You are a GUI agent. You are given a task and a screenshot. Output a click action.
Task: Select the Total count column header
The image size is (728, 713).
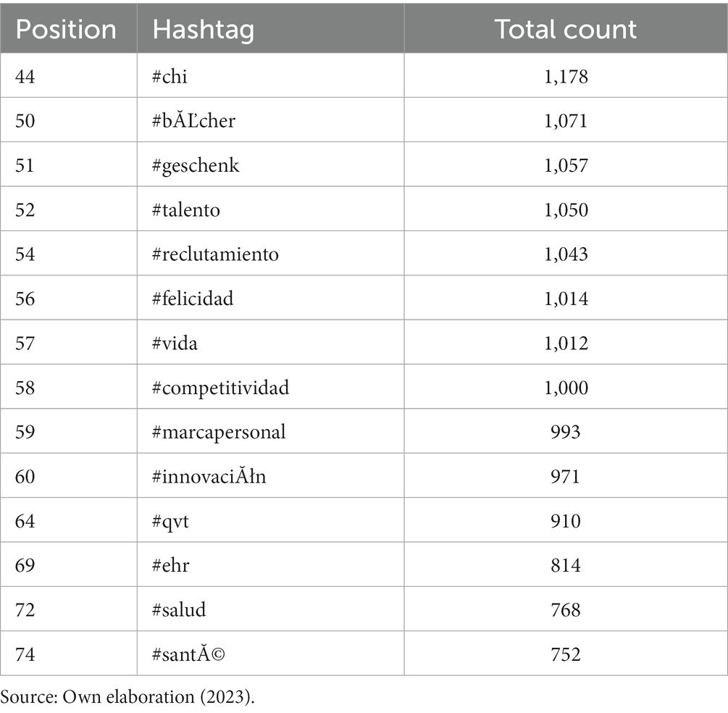(566, 29)
